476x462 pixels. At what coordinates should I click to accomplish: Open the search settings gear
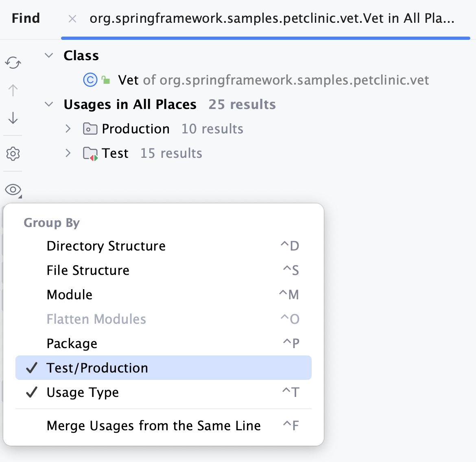(13, 154)
